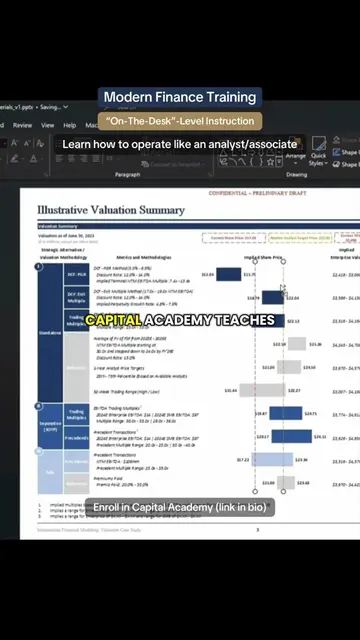Click top-left selection handle of dashed lines
The image size is (360, 640).
click(x=255, y=261)
